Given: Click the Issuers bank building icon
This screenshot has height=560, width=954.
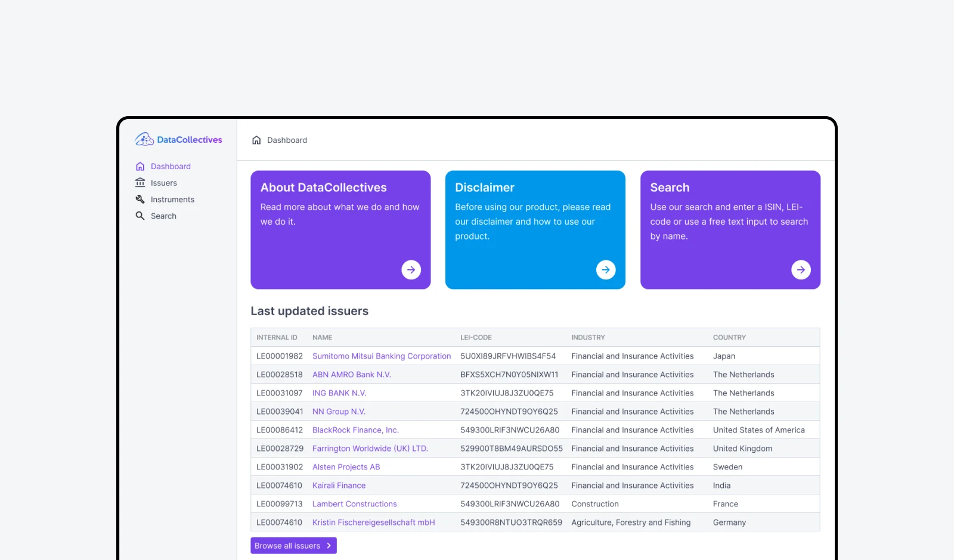Looking at the screenshot, I should (x=140, y=183).
